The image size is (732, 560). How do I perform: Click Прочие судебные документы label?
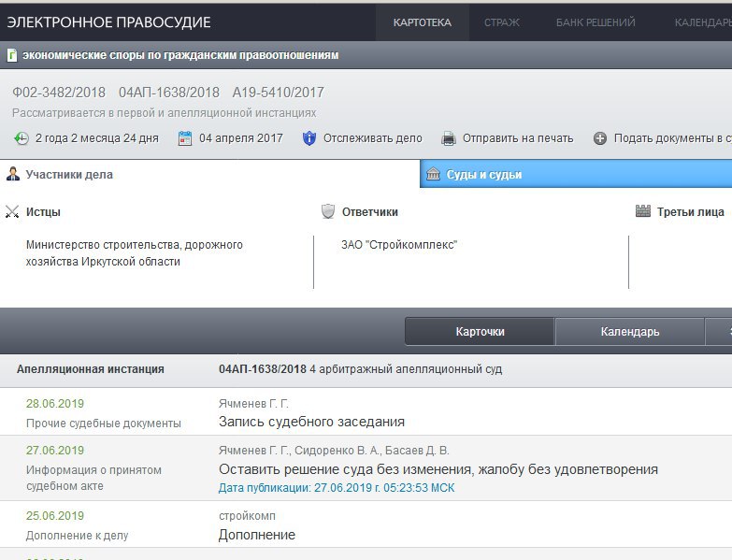104,424
